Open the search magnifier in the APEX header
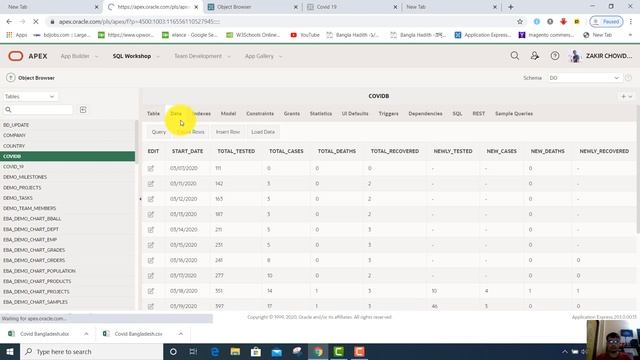This screenshot has width=640, height=360. pyautogui.click(x=515, y=56)
